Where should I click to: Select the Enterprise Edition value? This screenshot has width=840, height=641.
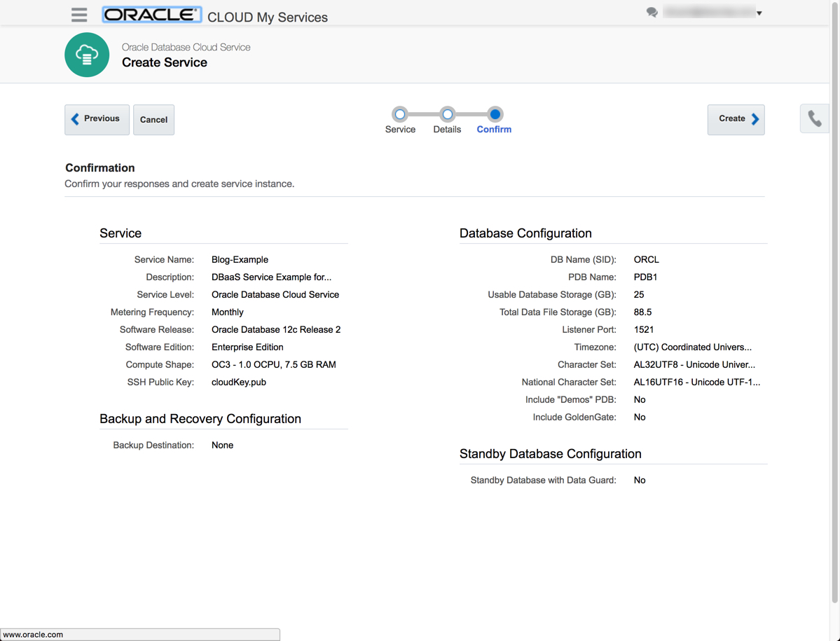pos(247,347)
